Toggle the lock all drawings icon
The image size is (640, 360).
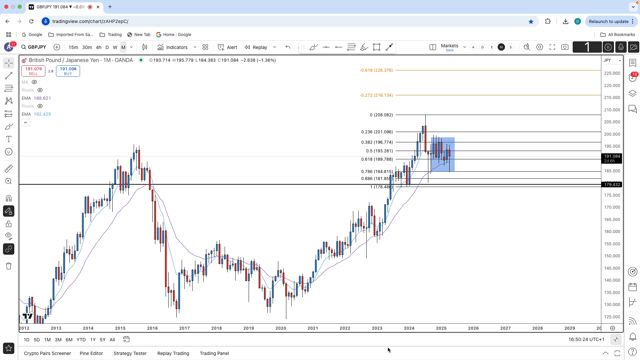click(x=9, y=224)
